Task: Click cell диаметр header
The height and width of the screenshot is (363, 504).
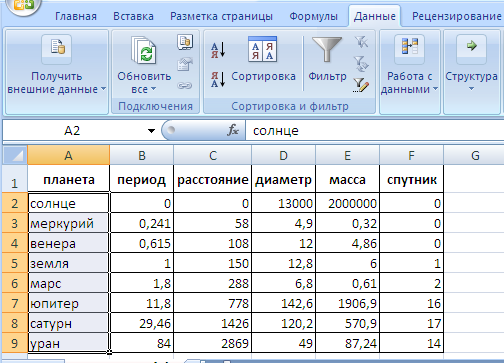Action: coord(283,179)
